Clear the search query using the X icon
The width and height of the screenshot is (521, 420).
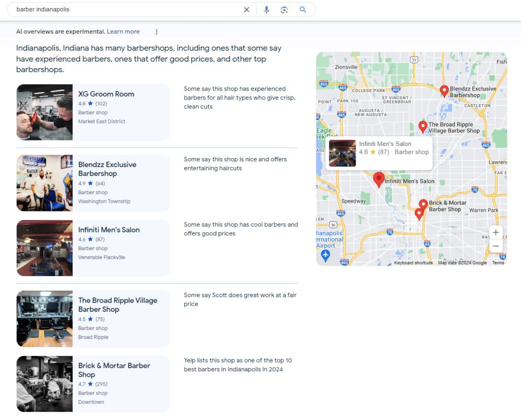pyautogui.click(x=247, y=9)
